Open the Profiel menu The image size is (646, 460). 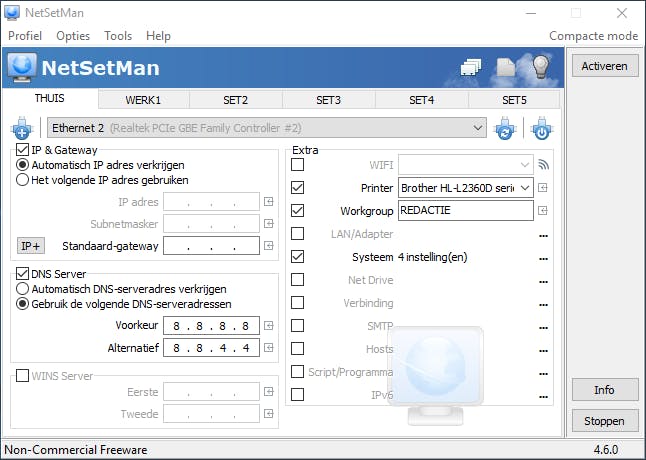25,36
